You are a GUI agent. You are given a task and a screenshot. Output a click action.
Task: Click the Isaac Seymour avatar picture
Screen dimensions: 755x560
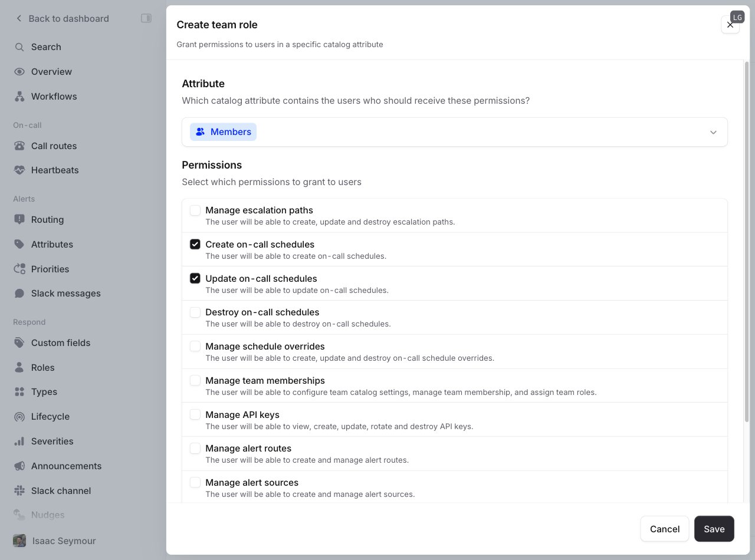19,541
